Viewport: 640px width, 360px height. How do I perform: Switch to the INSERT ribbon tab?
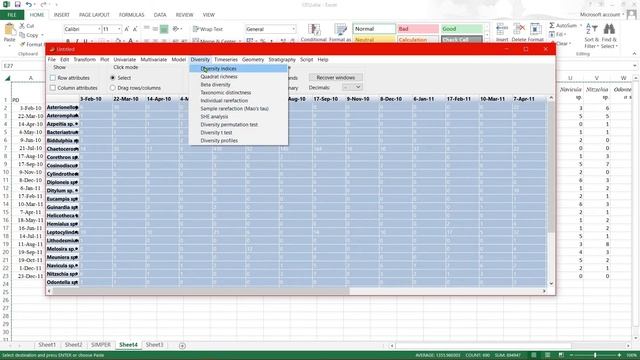click(62, 15)
